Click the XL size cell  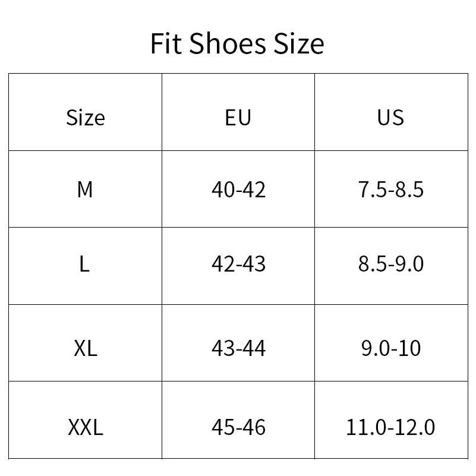pos(85,348)
